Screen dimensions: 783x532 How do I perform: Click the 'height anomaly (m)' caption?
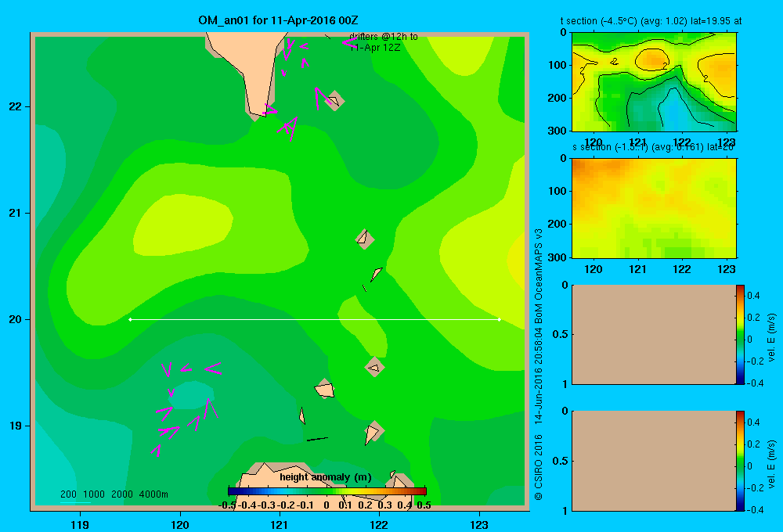[x=326, y=477]
